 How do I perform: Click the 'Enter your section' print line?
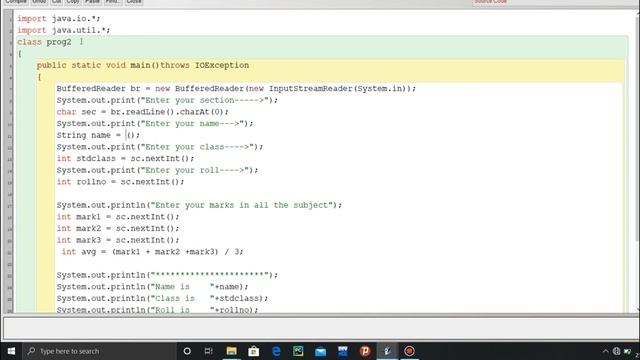(x=167, y=100)
